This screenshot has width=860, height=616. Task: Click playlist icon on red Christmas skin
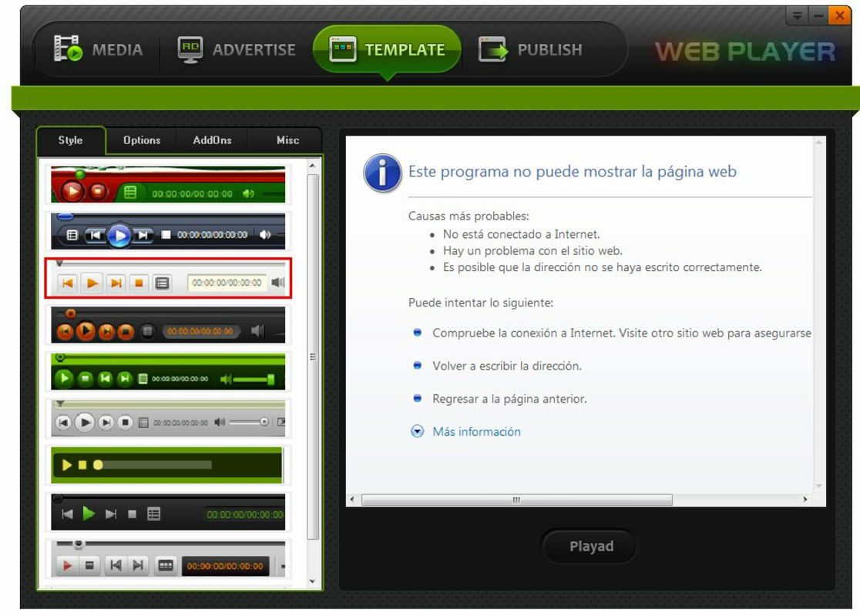pyautogui.click(x=130, y=192)
